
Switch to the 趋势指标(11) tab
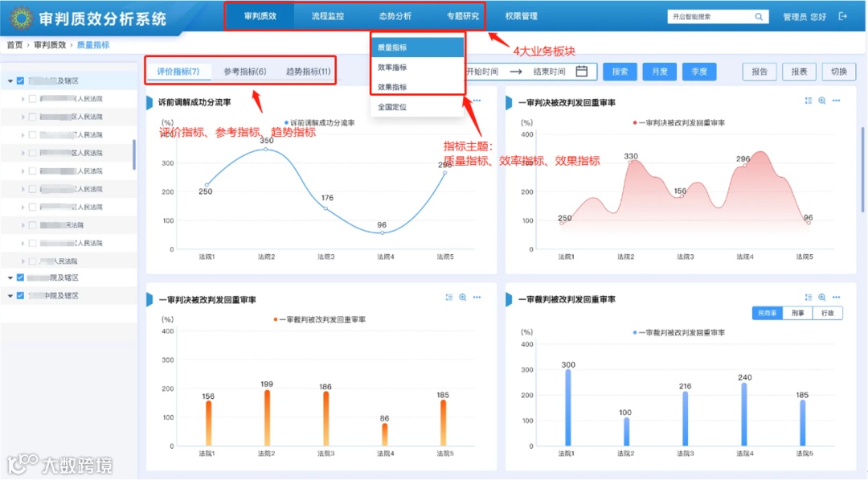pos(309,72)
